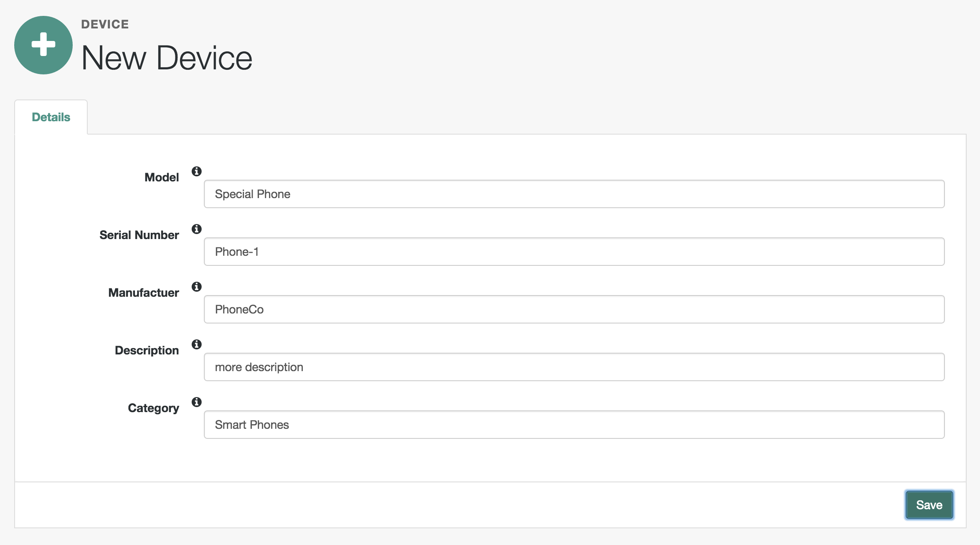Click the Category label
Screen dimensions: 980x545
(153, 408)
